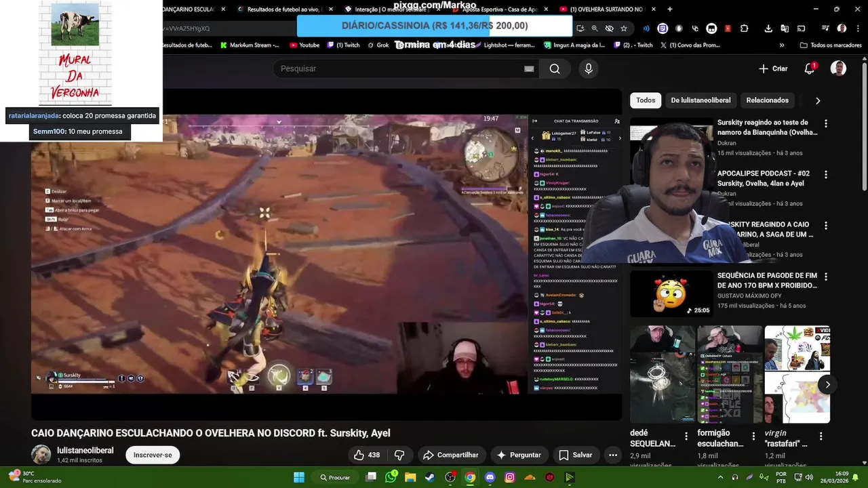
Task: Like the video with 438 likes
Action: 367,455
